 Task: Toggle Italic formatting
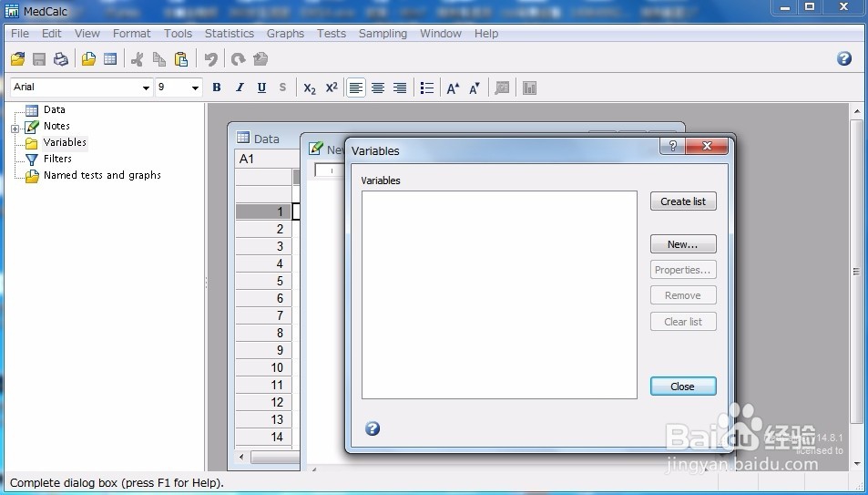(240, 88)
